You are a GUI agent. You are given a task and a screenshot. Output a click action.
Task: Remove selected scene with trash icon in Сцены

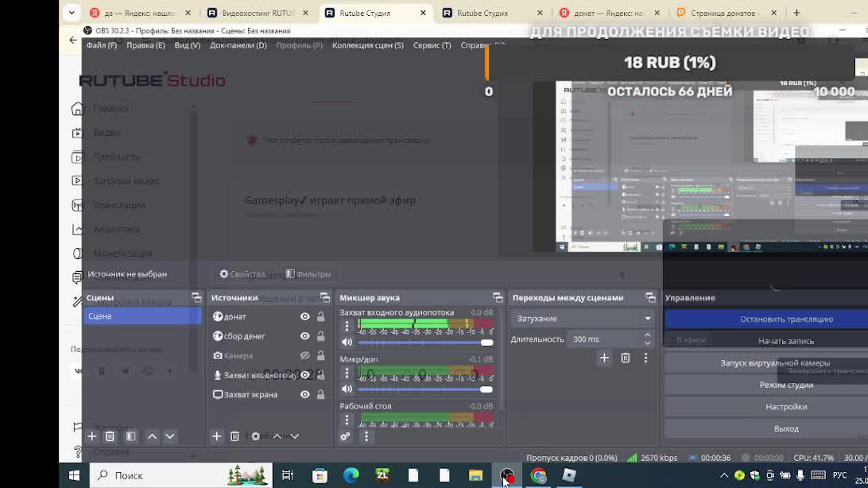coord(110,436)
